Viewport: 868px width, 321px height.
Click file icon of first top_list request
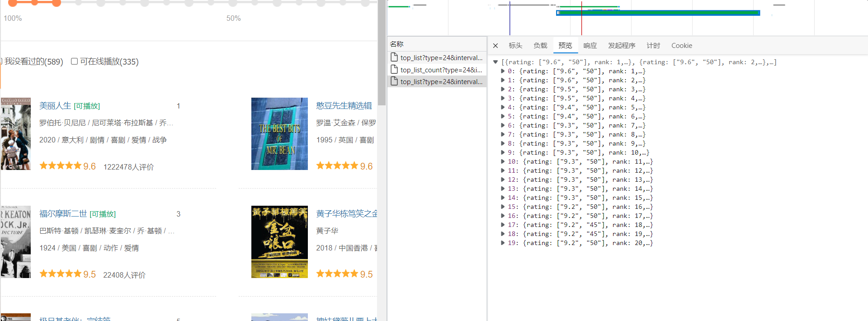coord(394,57)
